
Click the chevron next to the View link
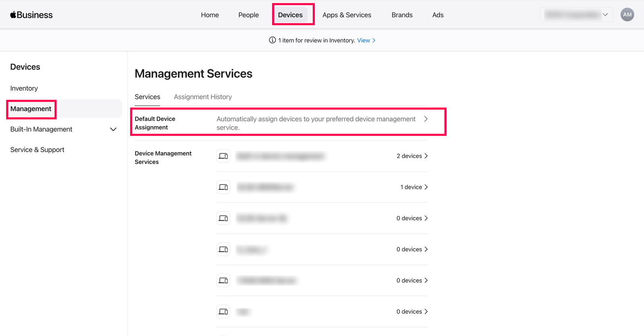374,40
